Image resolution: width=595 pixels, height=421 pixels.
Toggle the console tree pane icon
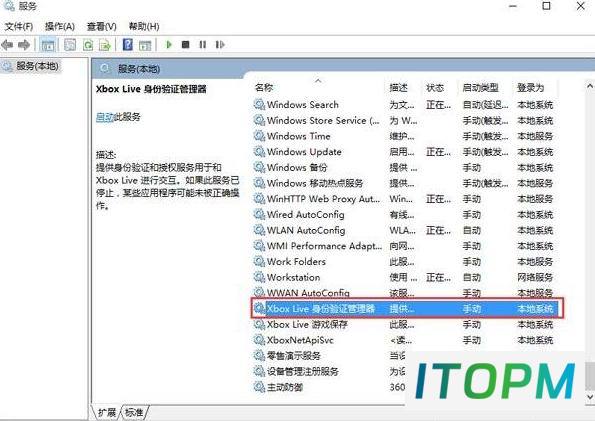tap(47, 45)
